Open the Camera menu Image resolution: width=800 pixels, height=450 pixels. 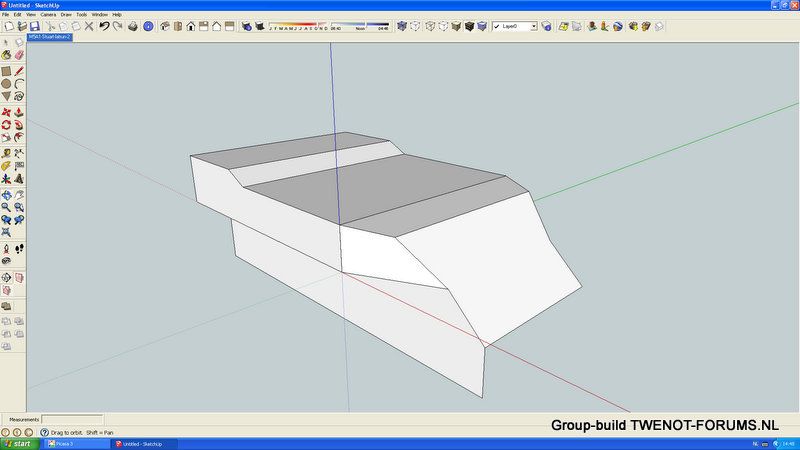click(x=48, y=15)
